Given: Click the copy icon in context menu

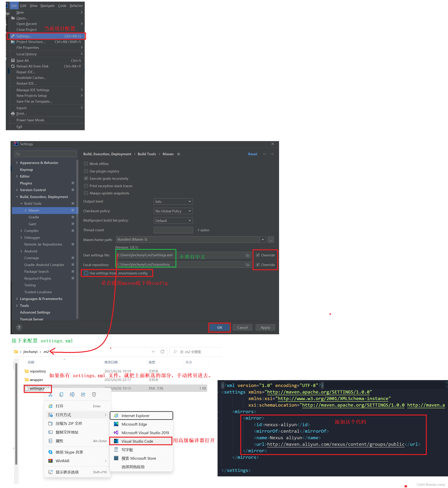Looking at the screenshot, I should (x=61, y=395).
